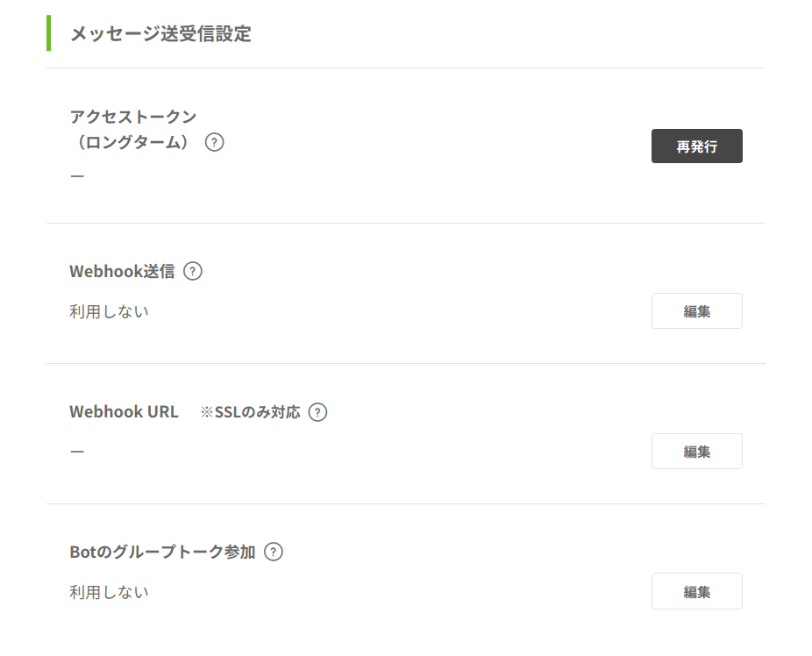Click the Webhook送信 label

coord(122,272)
